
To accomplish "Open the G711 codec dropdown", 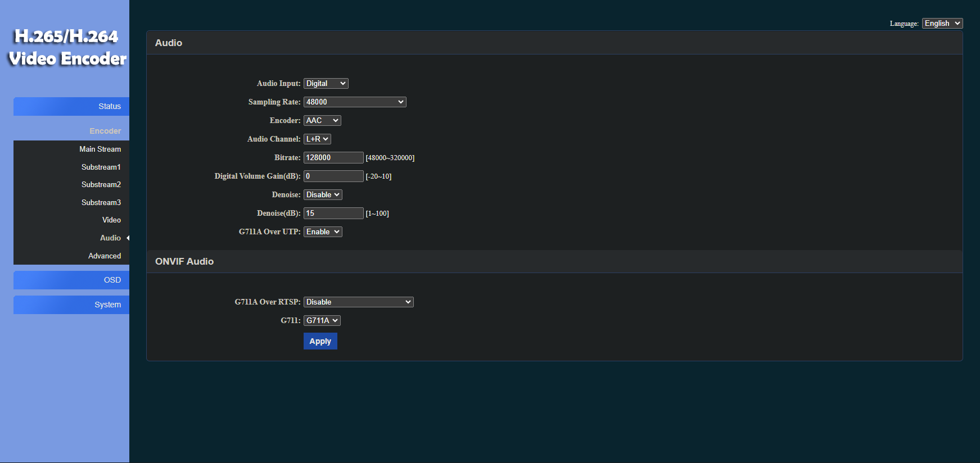I will tap(322, 320).
